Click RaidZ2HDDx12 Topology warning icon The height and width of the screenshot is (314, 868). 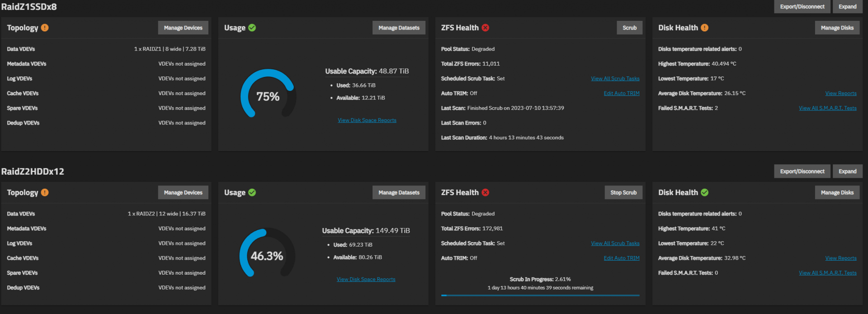point(45,192)
